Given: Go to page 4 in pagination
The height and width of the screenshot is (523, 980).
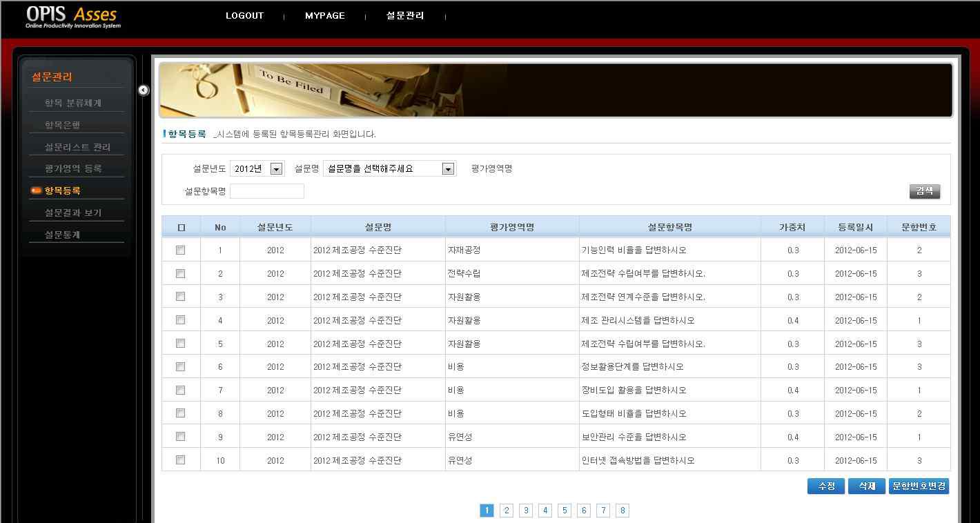Looking at the screenshot, I should (x=545, y=511).
